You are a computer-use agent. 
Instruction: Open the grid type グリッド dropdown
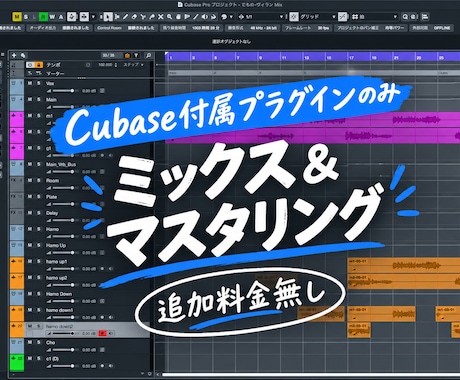tap(317, 17)
